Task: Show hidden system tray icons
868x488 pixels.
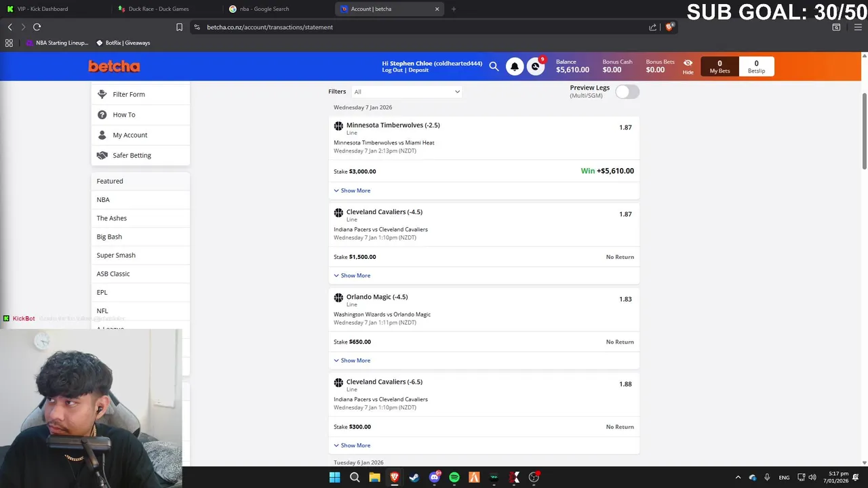Action: [738, 477]
